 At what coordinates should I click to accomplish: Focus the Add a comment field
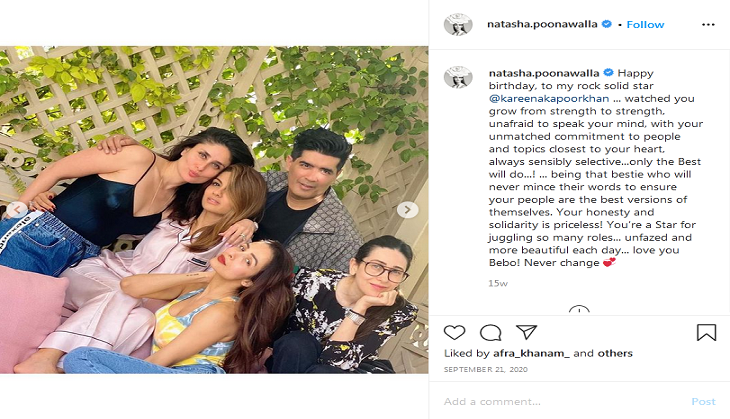pyautogui.click(x=563, y=402)
